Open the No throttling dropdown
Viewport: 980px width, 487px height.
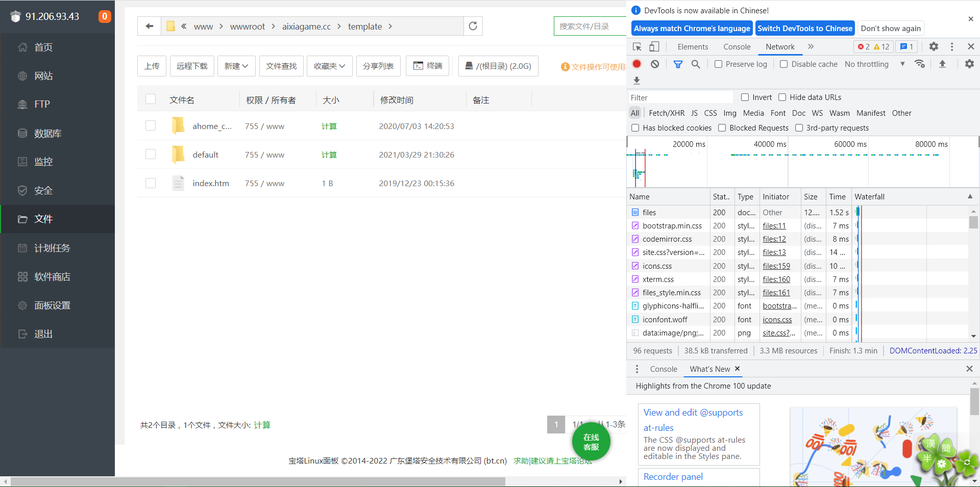pos(875,64)
